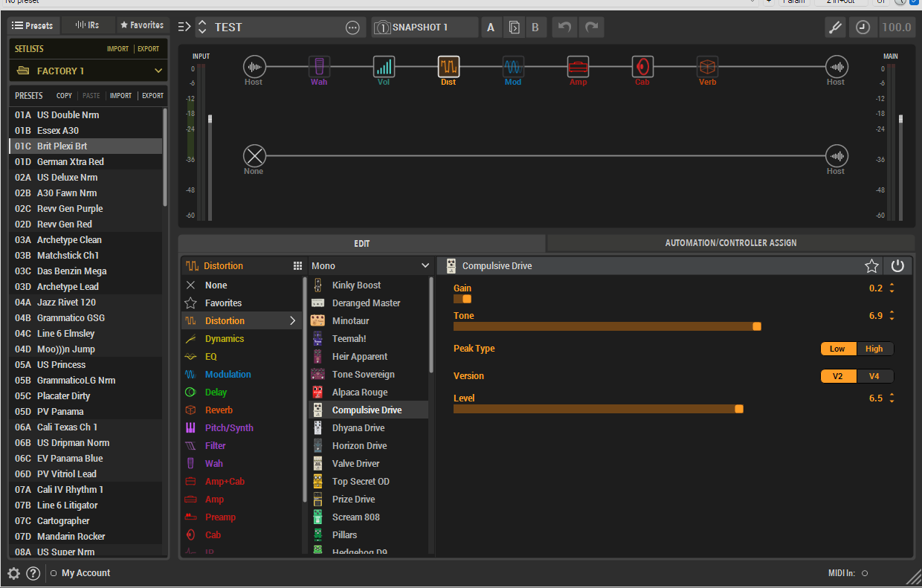Select the Dist block in signal chain
Image resolution: width=922 pixels, height=588 pixels.
[448, 67]
